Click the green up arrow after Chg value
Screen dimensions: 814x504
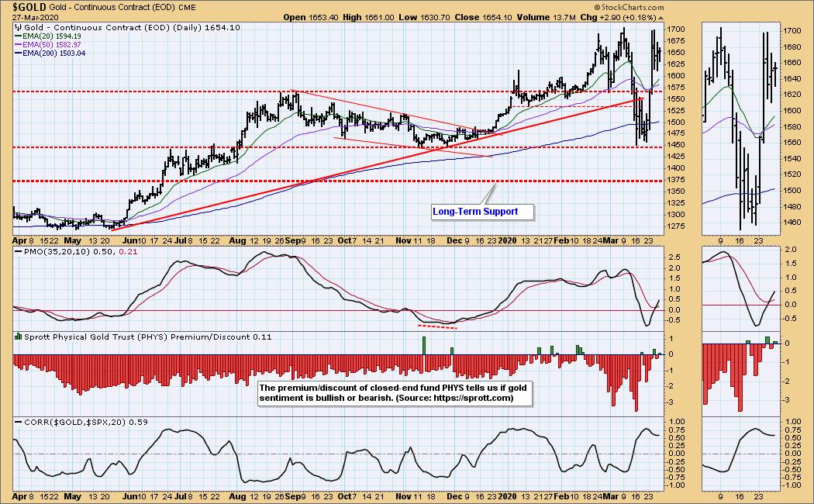[x=661, y=18]
